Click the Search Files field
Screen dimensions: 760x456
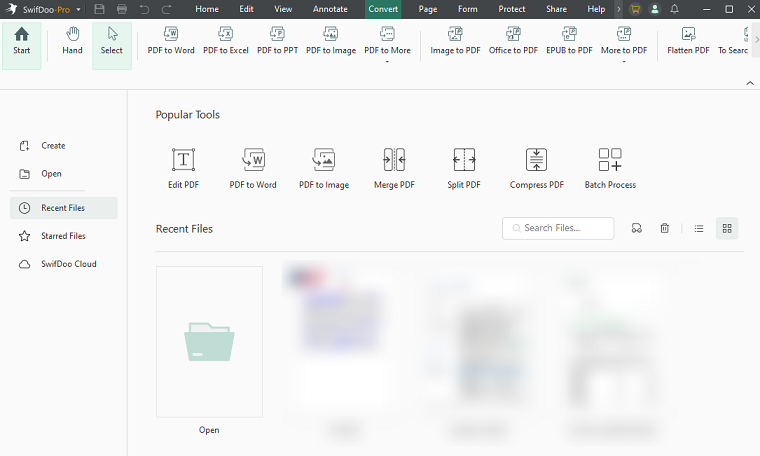(x=558, y=228)
